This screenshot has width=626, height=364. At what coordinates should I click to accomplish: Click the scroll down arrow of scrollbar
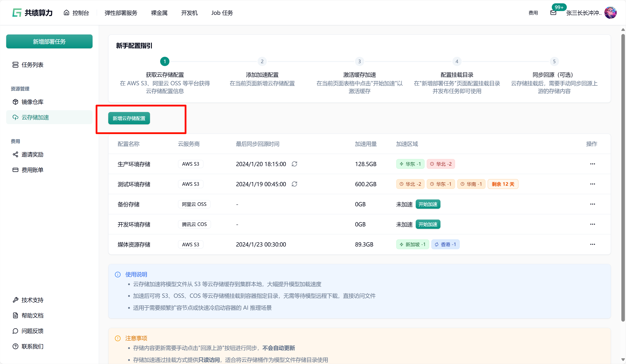pos(623,360)
